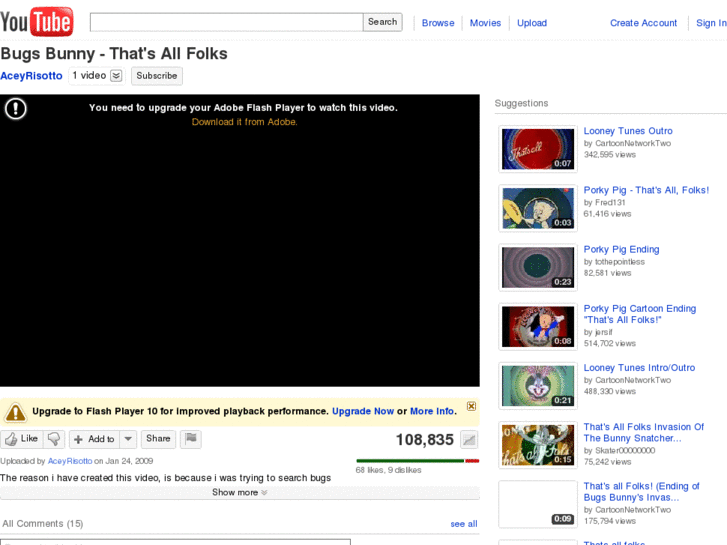Click by Fred131 uploader text

604,202
